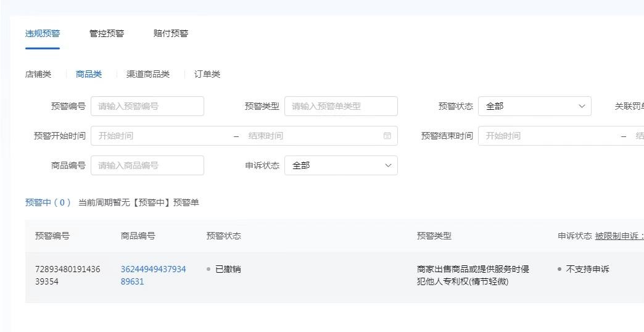
Task: Click the 预警状态 column header
Action: [x=223, y=236]
